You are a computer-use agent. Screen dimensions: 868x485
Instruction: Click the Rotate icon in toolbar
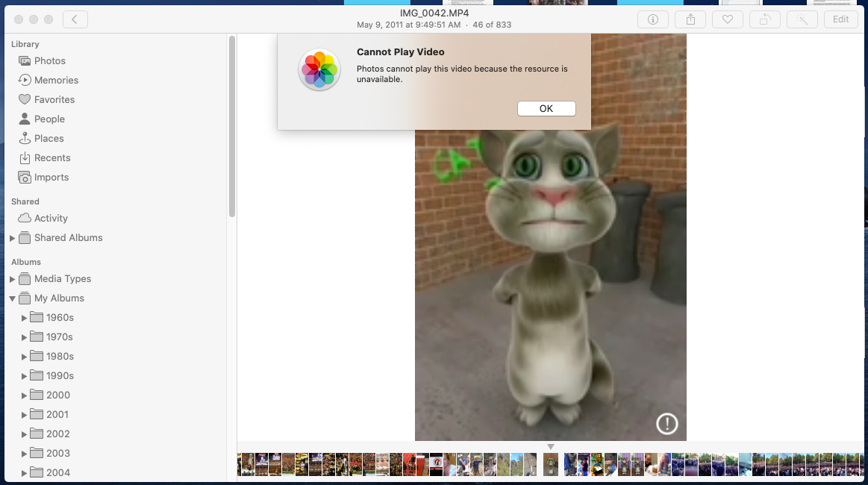pos(764,19)
